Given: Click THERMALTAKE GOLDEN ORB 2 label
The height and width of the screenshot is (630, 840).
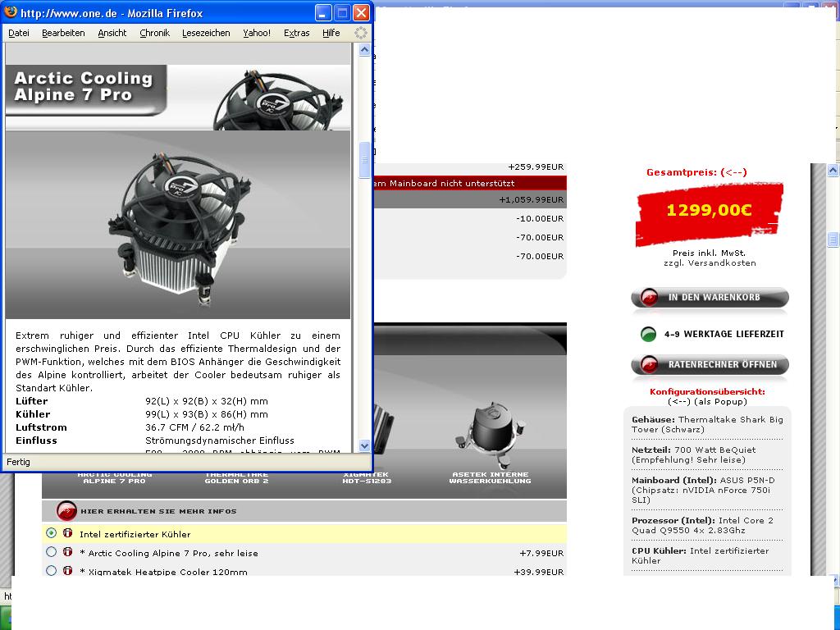Looking at the screenshot, I should (x=236, y=478).
